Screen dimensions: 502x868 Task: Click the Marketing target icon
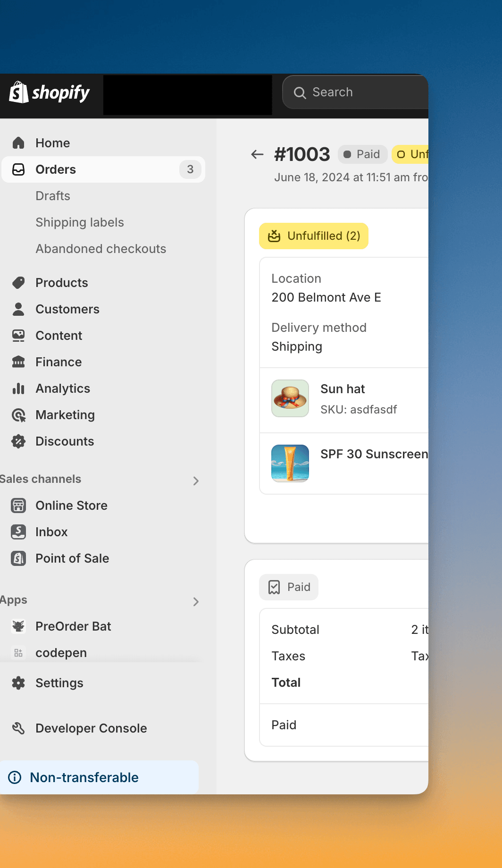tap(18, 415)
